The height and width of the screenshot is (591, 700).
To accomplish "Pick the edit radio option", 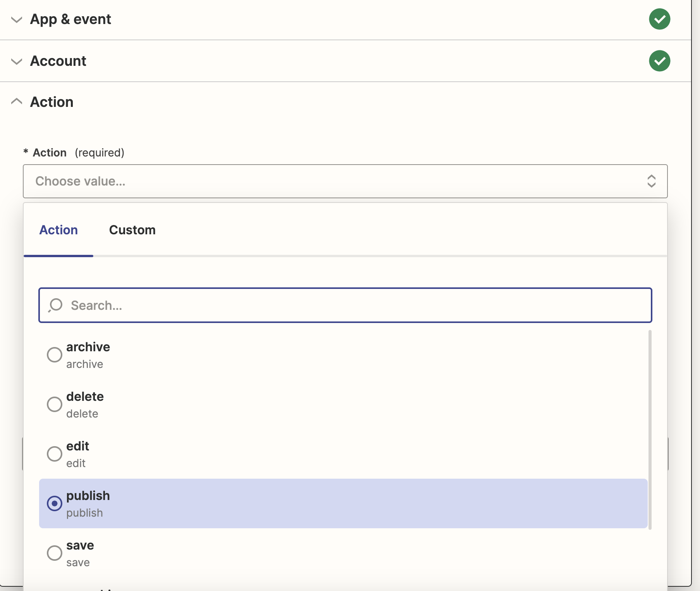I will [x=55, y=454].
